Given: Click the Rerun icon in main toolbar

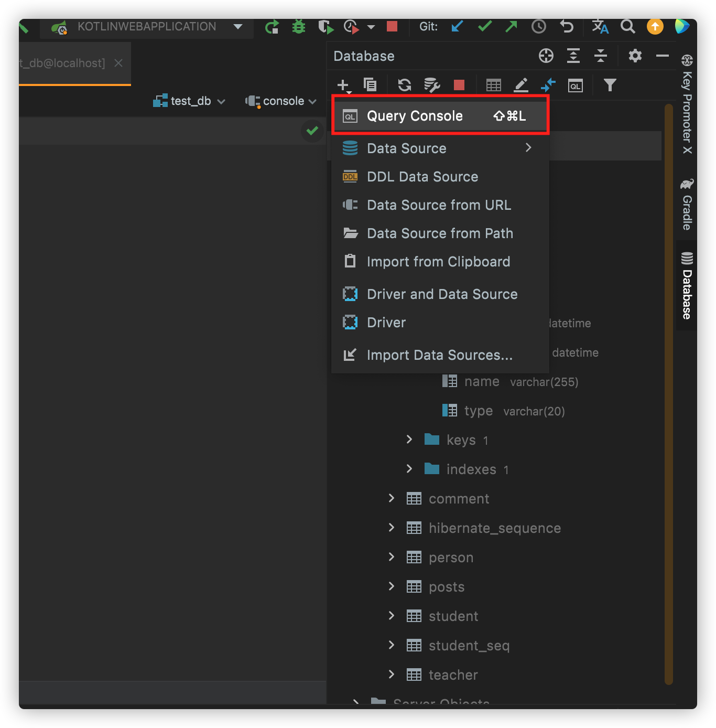Looking at the screenshot, I should 272,27.
